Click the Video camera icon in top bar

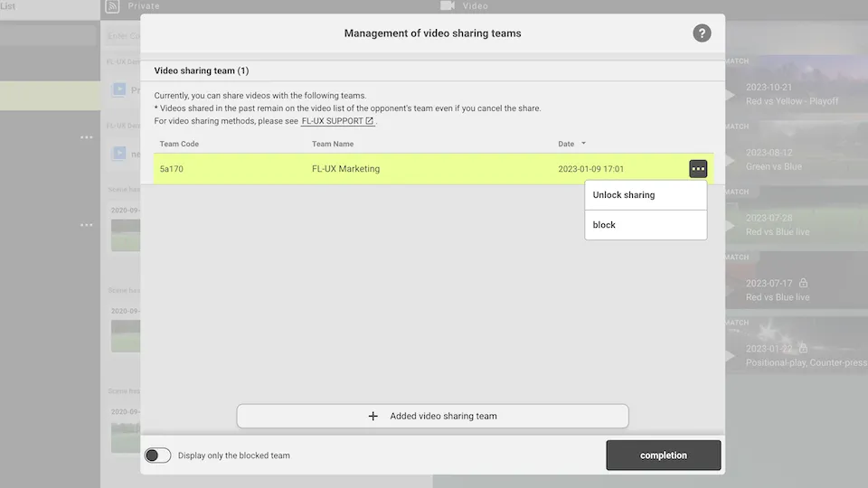(x=448, y=5)
